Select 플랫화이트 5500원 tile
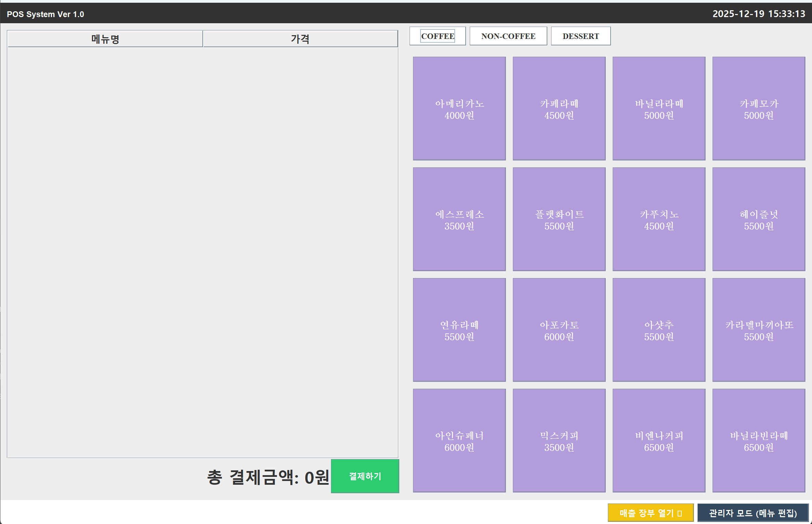The height and width of the screenshot is (524, 812). tap(559, 219)
